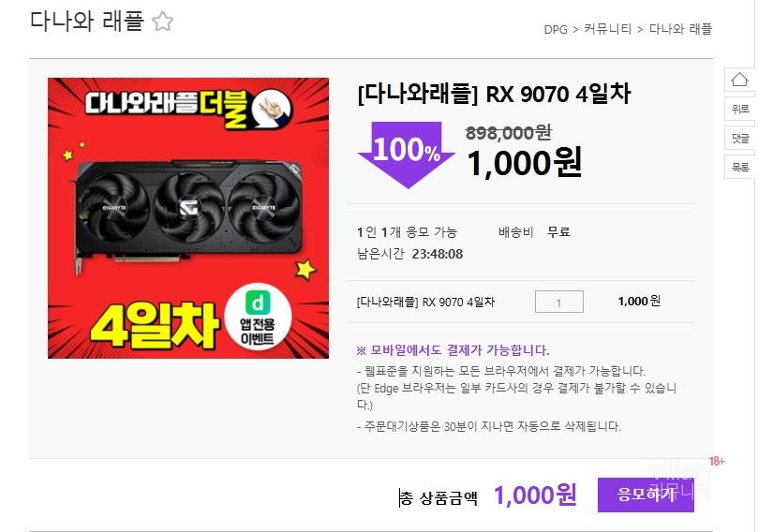Click the yellow 4일차 text on banner

[155, 326]
